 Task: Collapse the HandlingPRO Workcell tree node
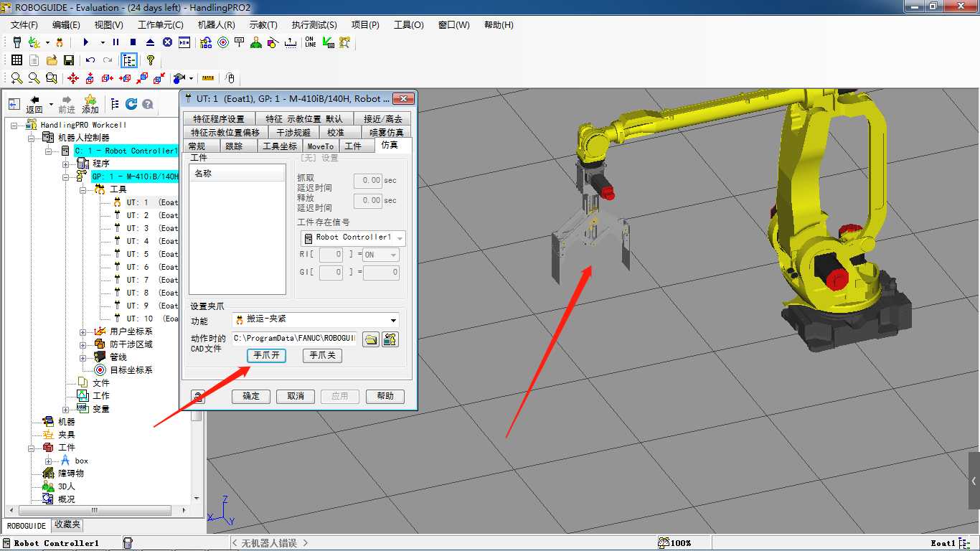pos(14,125)
